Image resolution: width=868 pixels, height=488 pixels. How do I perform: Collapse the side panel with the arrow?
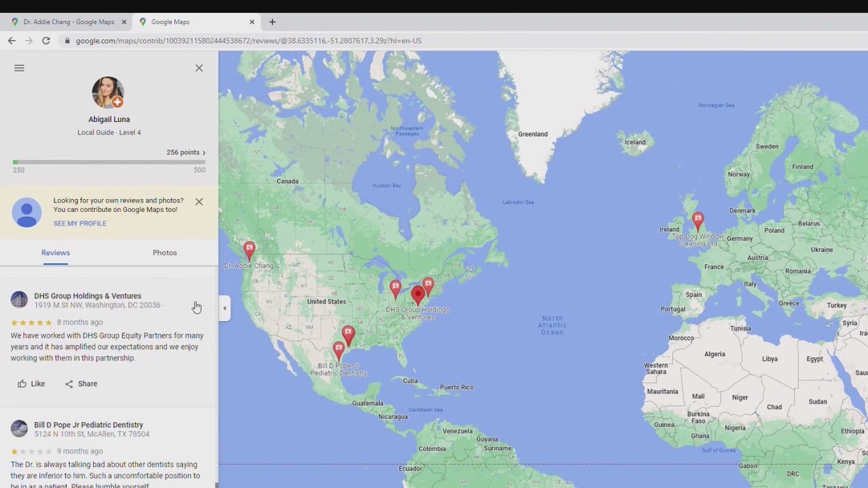point(225,308)
